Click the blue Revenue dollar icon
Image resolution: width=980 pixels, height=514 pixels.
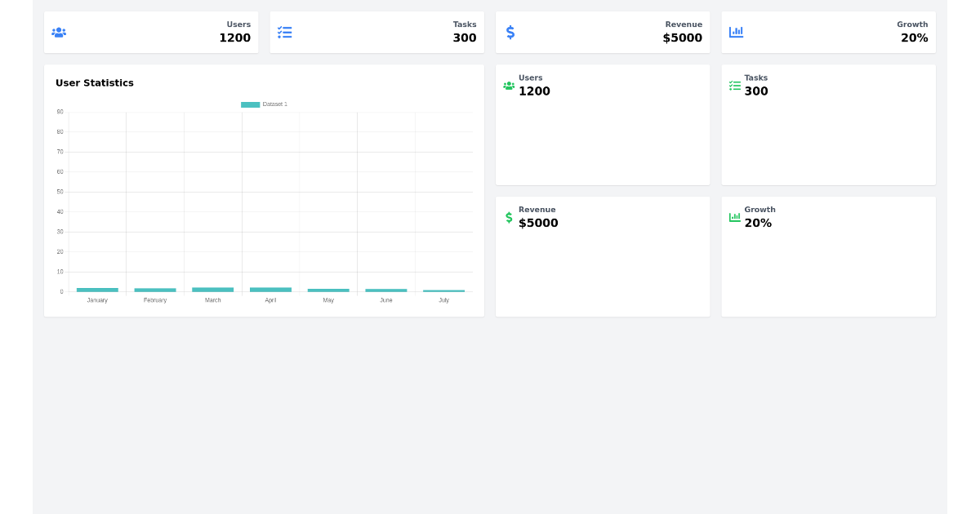coord(510,32)
